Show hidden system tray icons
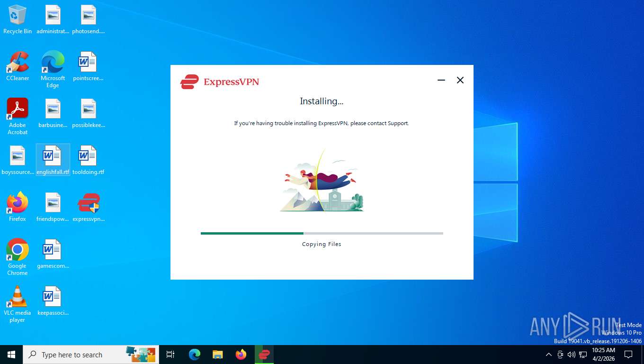The width and height of the screenshot is (644, 364). coord(549,355)
